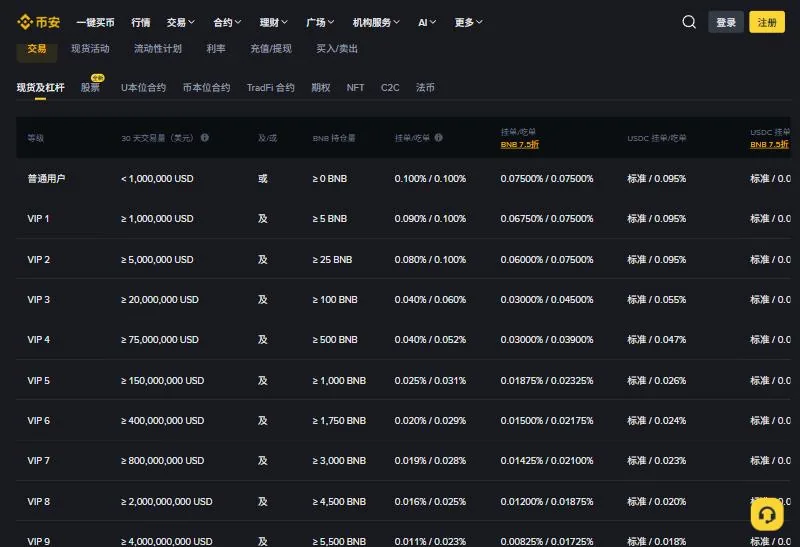
Task: Click VIP 9 row label
Action: pos(39,541)
